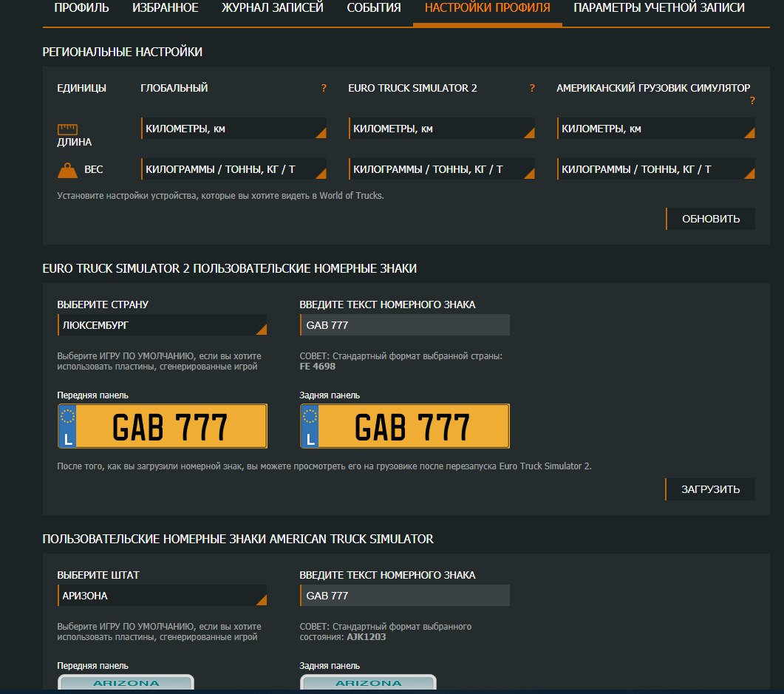Expand the Аризона state dropdown
The width and height of the screenshot is (784, 694).
click(x=162, y=596)
